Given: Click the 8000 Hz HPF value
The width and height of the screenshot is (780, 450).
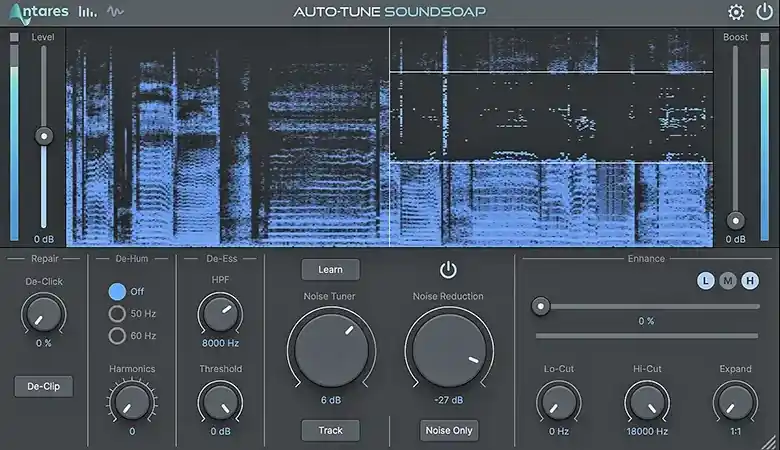Looking at the screenshot, I should 220,343.
